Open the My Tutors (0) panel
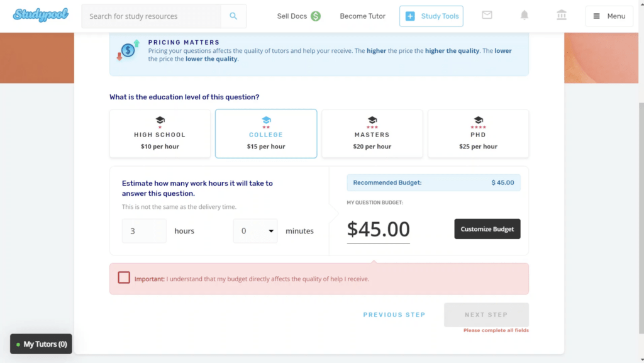 click(40, 343)
